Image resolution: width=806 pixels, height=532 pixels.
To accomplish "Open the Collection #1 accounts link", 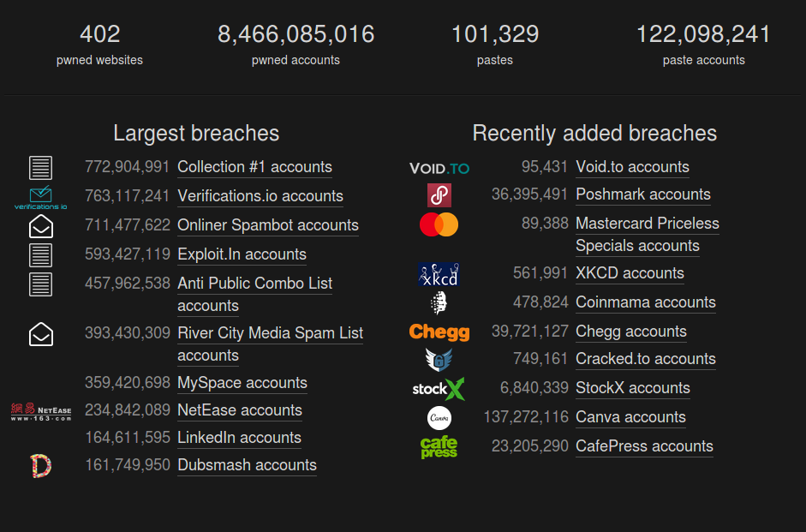I will (254, 167).
